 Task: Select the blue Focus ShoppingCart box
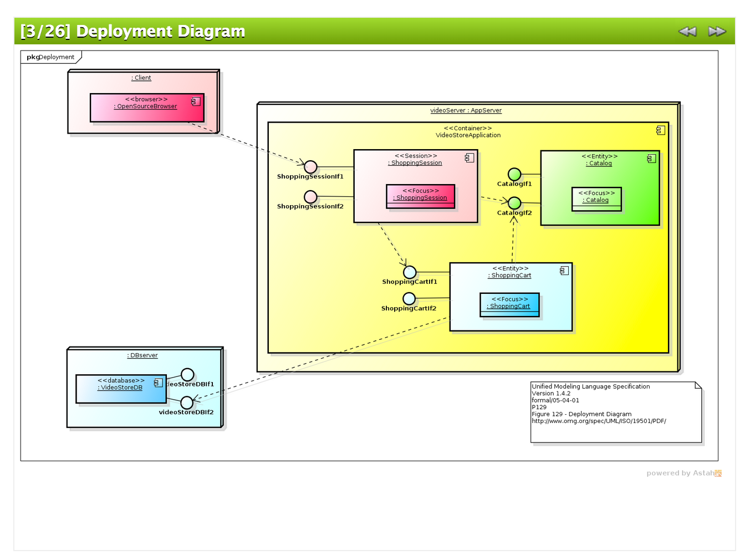(x=509, y=305)
